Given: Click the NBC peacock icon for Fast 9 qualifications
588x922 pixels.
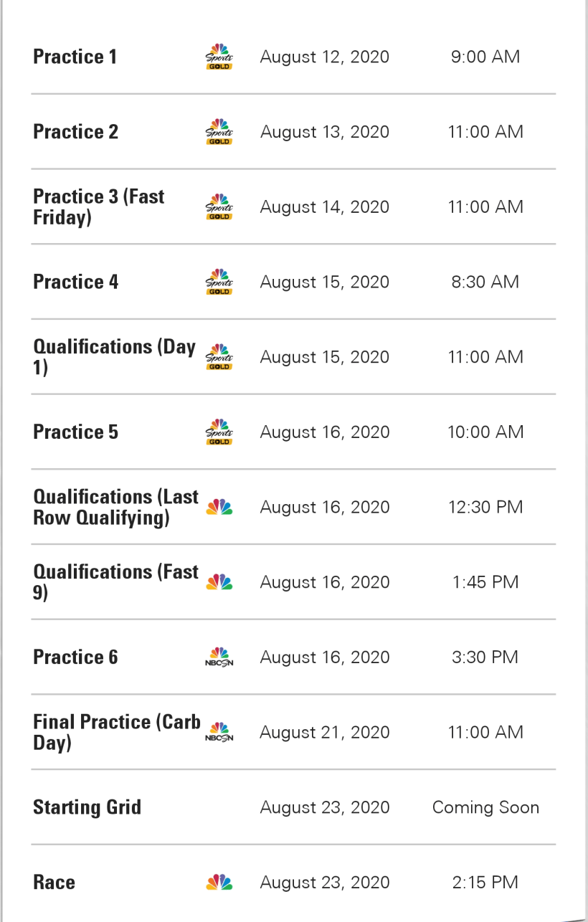Looking at the screenshot, I should [219, 582].
